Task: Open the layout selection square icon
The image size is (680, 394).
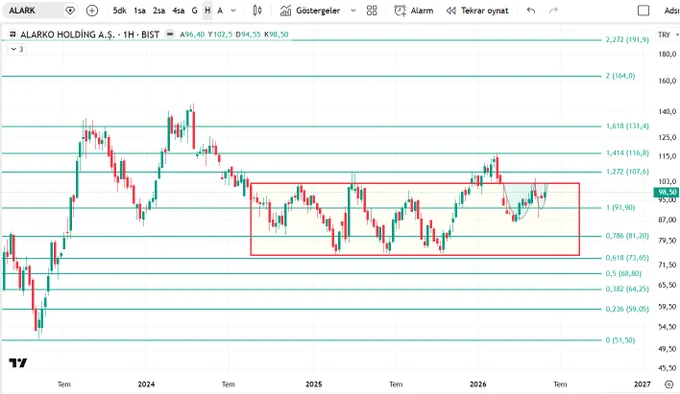Action: [644, 10]
